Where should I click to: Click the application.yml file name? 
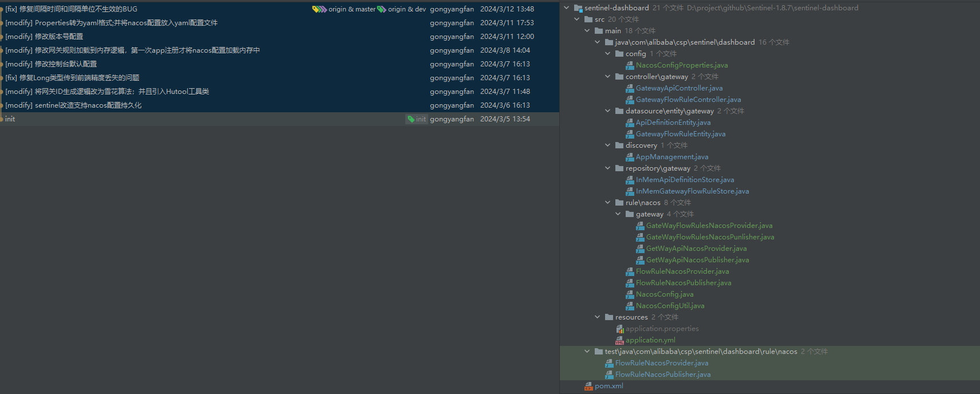click(650, 340)
